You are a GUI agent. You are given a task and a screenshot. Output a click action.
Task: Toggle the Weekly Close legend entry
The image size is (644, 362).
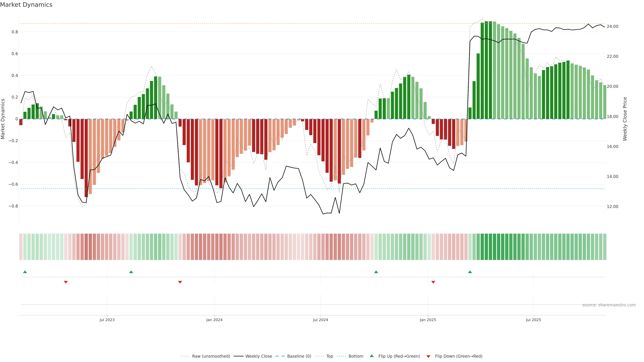(258, 356)
